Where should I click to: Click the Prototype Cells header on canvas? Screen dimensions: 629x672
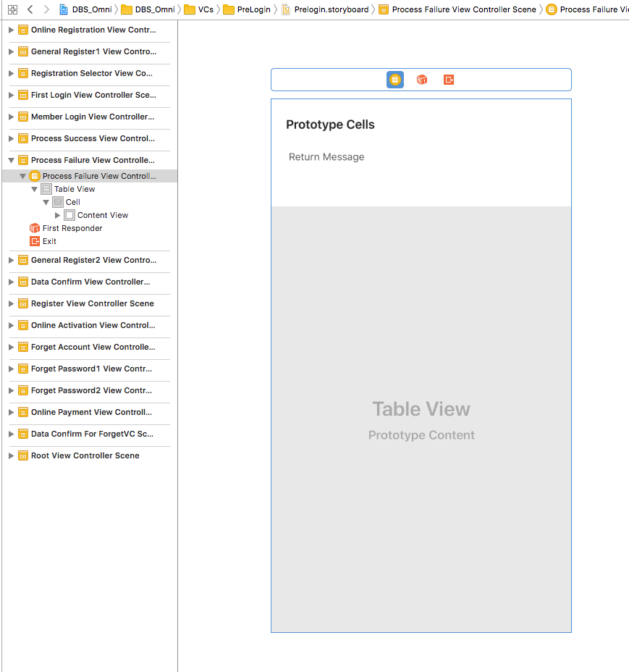(330, 125)
